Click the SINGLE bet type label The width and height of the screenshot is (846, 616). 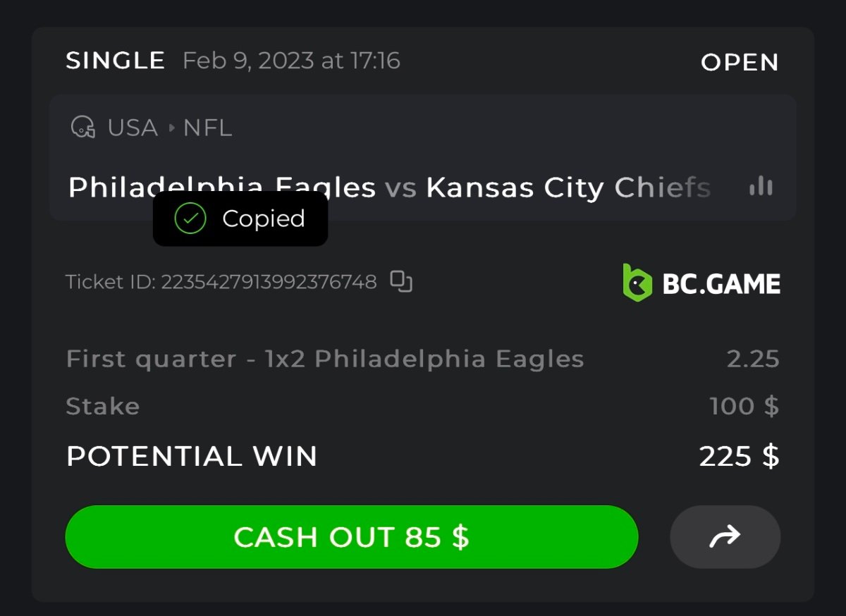(115, 61)
